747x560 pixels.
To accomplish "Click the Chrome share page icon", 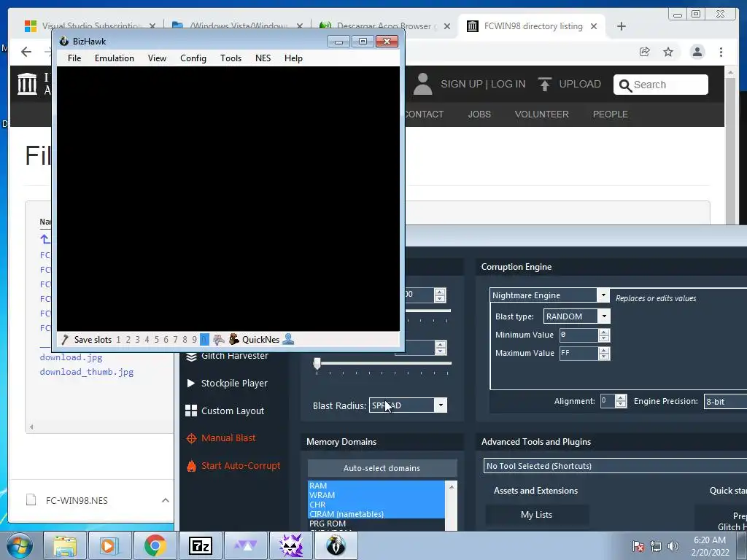I will coord(645,52).
